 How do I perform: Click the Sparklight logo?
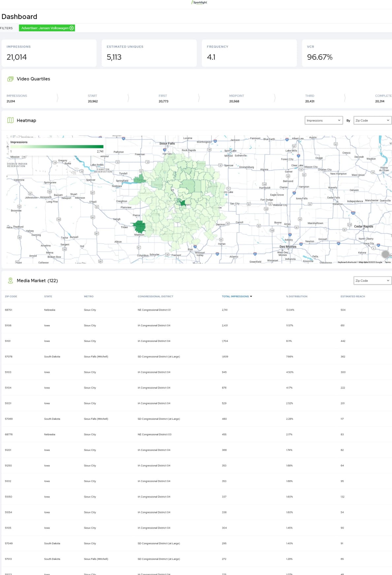[199, 2]
